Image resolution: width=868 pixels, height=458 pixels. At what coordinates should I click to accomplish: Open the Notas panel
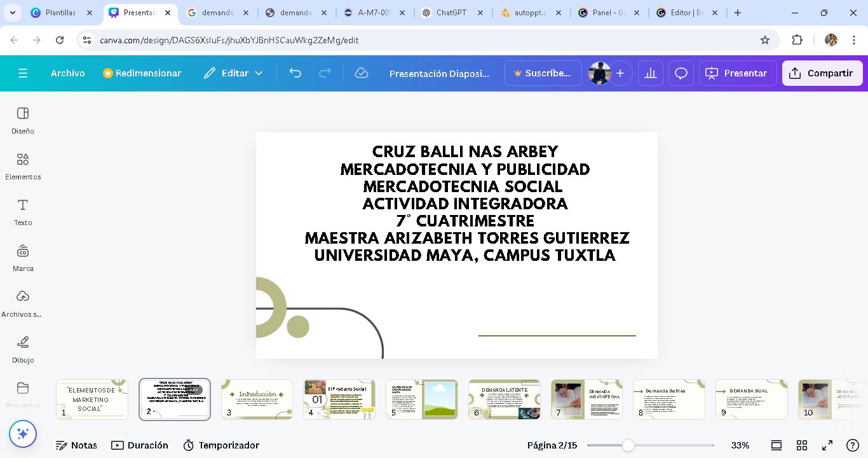coord(76,445)
